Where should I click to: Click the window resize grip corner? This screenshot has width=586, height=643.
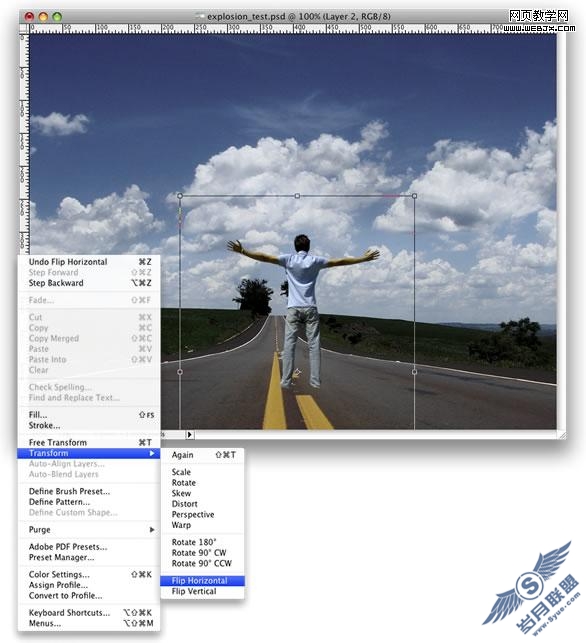click(x=562, y=435)
